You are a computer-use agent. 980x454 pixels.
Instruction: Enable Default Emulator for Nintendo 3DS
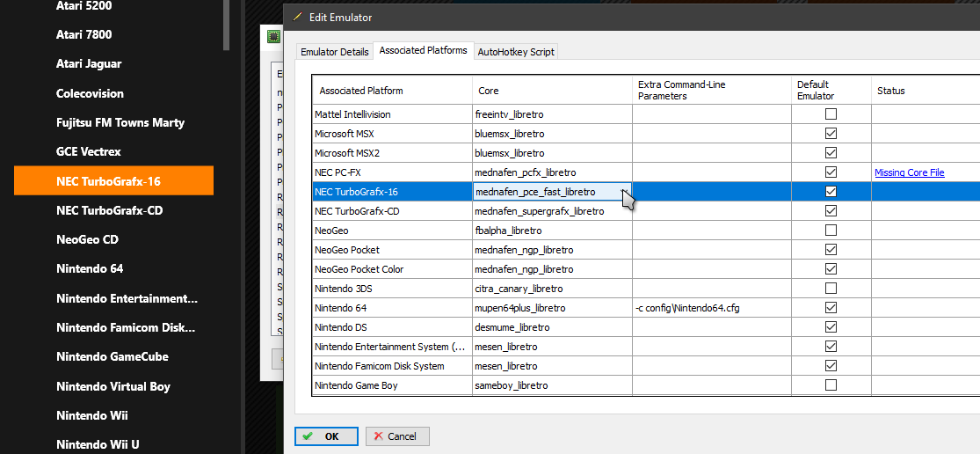pyautogui.click(x=831, y=289)
